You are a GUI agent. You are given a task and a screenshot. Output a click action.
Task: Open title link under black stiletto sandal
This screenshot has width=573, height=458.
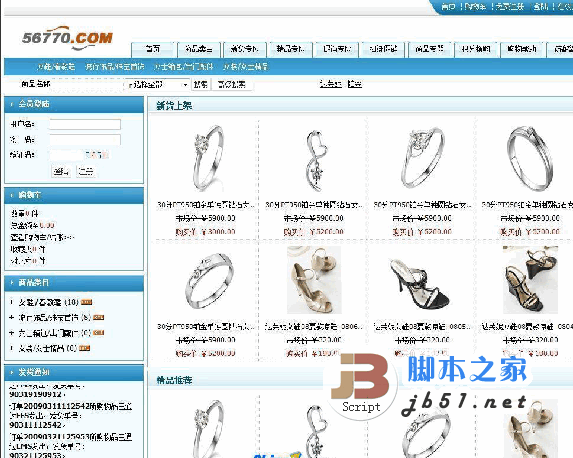pyautogui.click(x=422, y=326)
